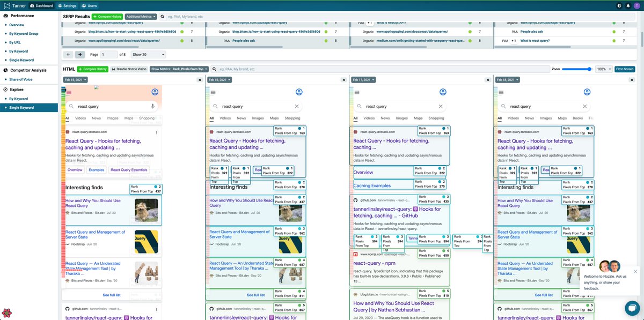The height and width of the screenshot is (320, 644).
Task: Go to next SERP results page arrow
Action: [79, 55]
